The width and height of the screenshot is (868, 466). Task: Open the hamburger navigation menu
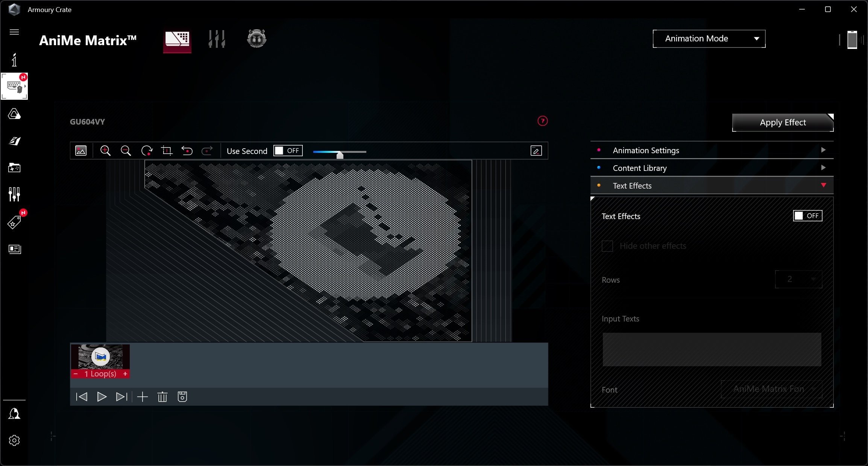pos(14,32)
